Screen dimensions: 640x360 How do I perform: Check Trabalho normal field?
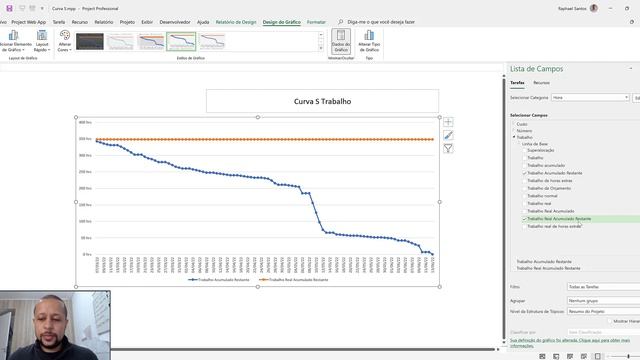(524, 196)
